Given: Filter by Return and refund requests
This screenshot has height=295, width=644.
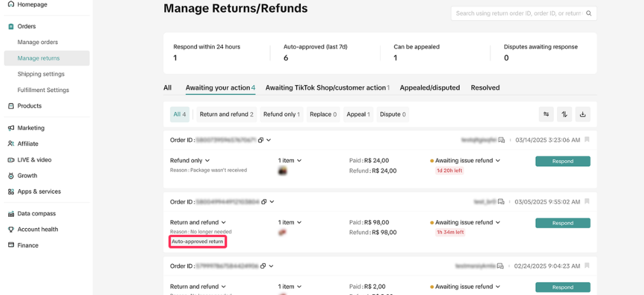Looking at the screenshot, I should point(226,114).
